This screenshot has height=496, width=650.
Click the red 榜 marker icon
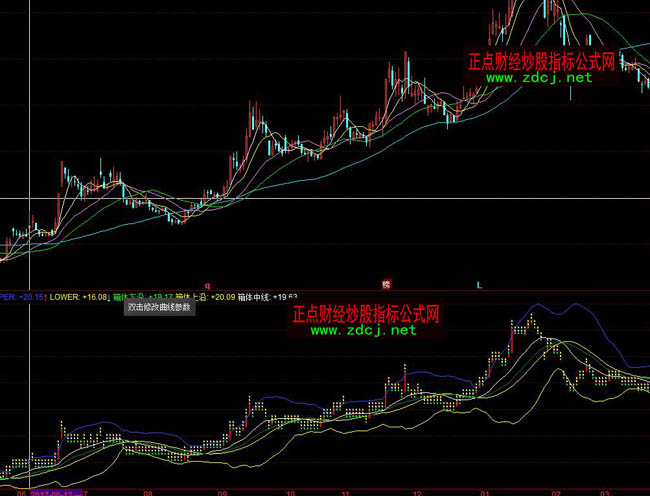click(x=389, y=284)
